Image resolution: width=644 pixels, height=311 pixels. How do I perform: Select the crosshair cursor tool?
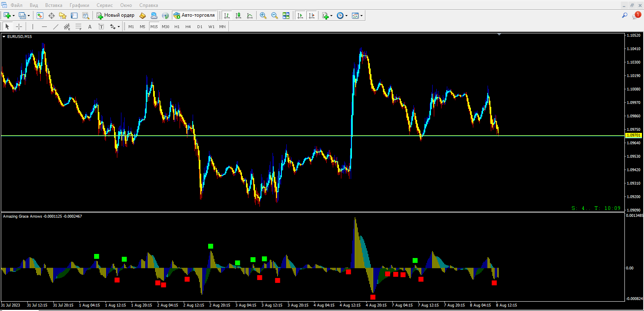pyautogui.click(x=19, y=26)
